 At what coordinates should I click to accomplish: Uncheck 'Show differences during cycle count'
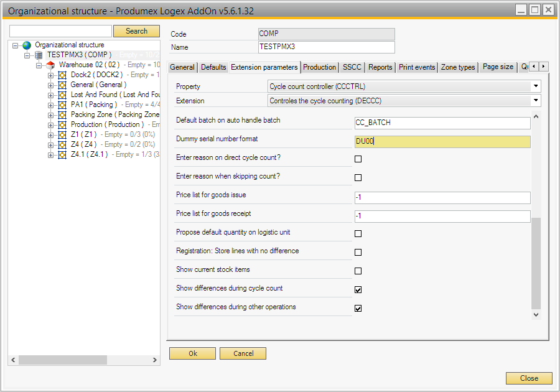(x=358, y=290)
